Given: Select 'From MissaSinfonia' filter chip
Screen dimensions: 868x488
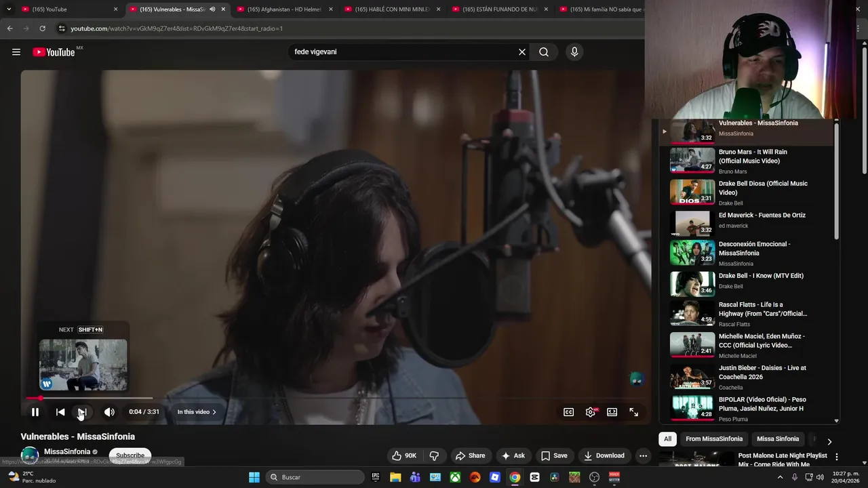Looking at the screenshot, I should (714, 439).
